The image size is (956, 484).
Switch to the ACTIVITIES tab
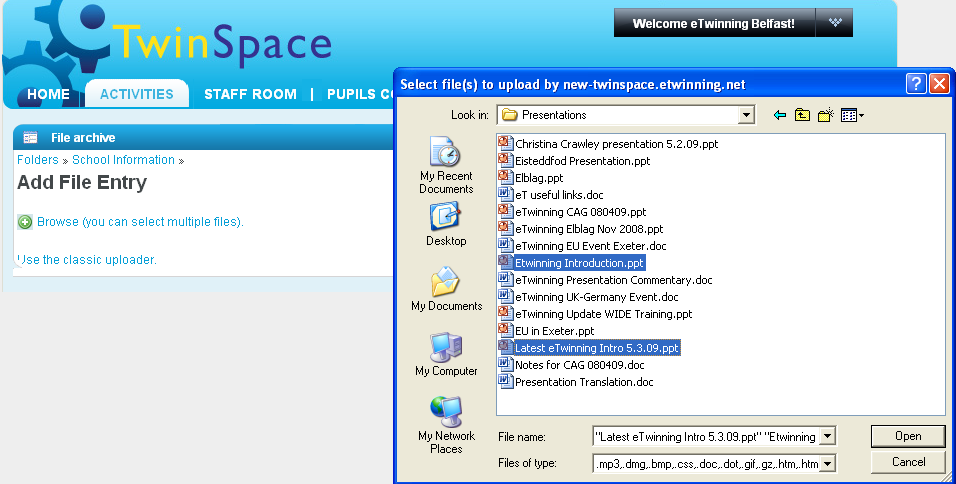137,94
